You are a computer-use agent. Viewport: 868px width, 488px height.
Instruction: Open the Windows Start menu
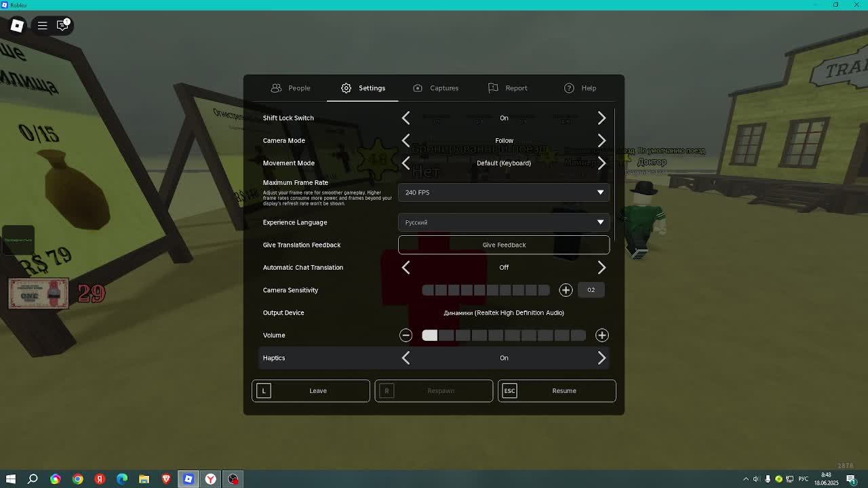coord(10,479)
